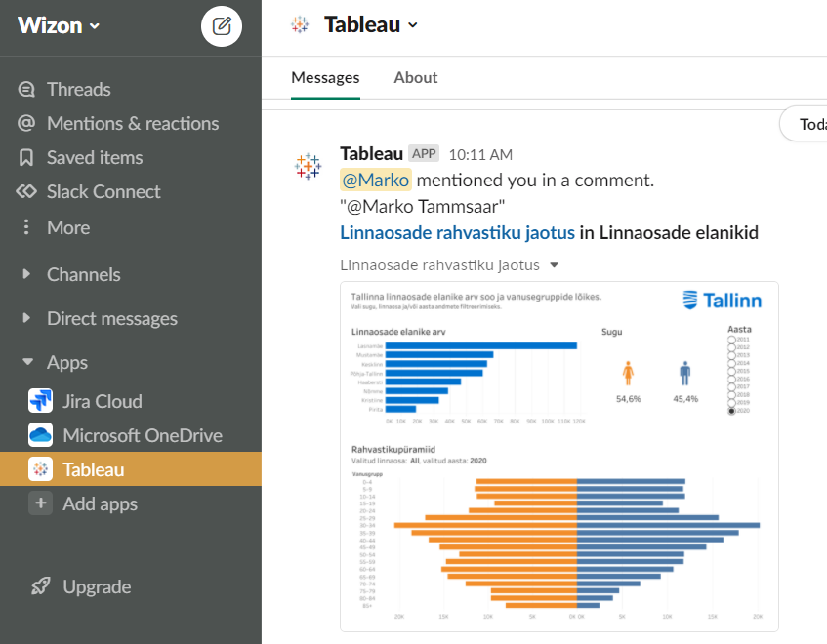827x644 pixels.
Task: Click the orange female figure icon
Action: coord(628,373)
